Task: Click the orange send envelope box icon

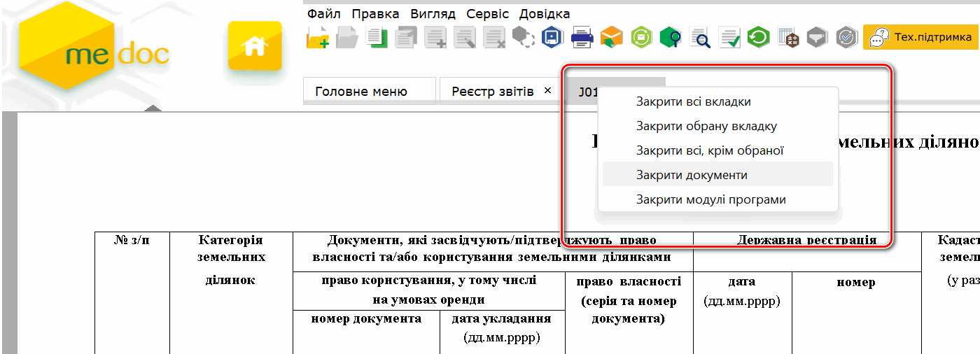Action: (611, 37)
